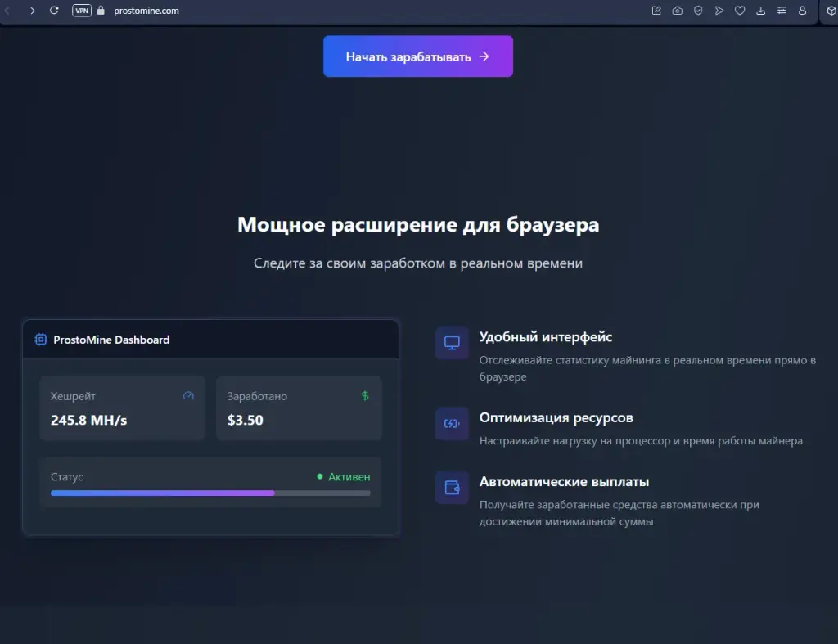Image resolution: width=838 pixels, height=644 pixels.
Task: Select the "$3.50" earned value
Action: 246,420
